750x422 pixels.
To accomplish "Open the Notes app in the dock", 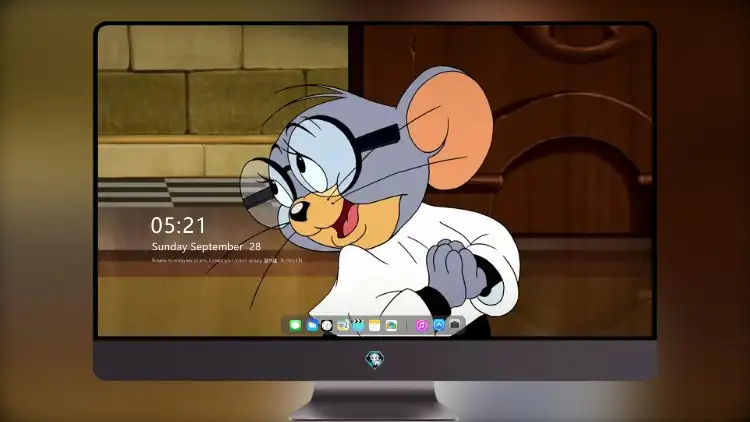I will coord(375,325).
